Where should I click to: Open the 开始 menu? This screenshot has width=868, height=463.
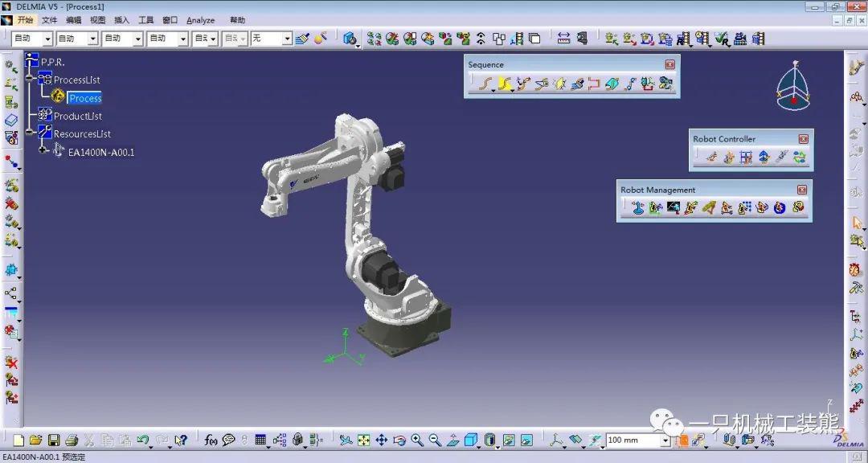25,20
